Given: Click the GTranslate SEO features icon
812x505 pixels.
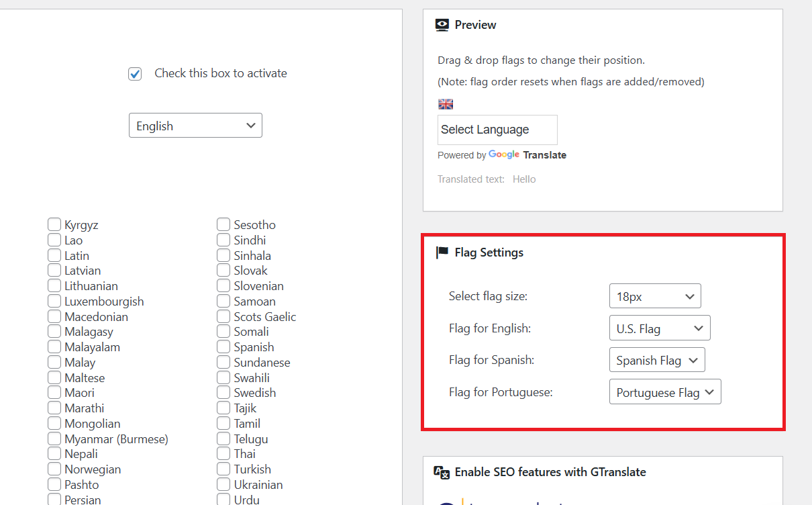Looking at the screenshot, I should (442, 472).
